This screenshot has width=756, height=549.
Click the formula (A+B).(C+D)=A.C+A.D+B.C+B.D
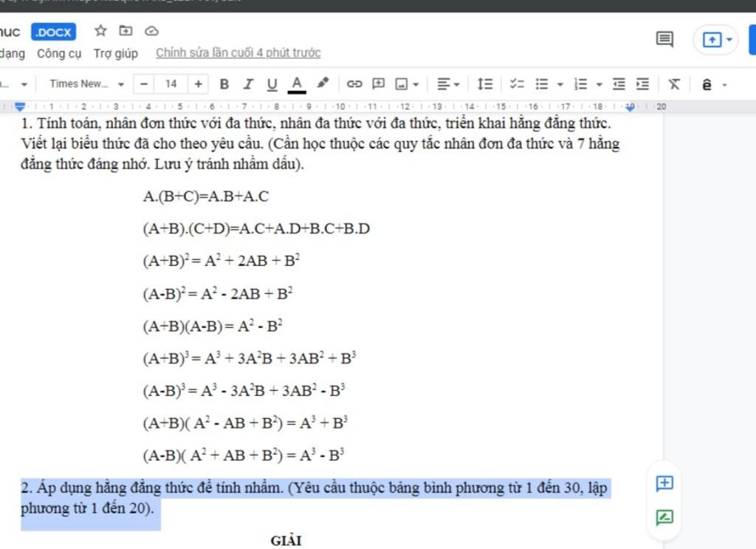(256, 228)
